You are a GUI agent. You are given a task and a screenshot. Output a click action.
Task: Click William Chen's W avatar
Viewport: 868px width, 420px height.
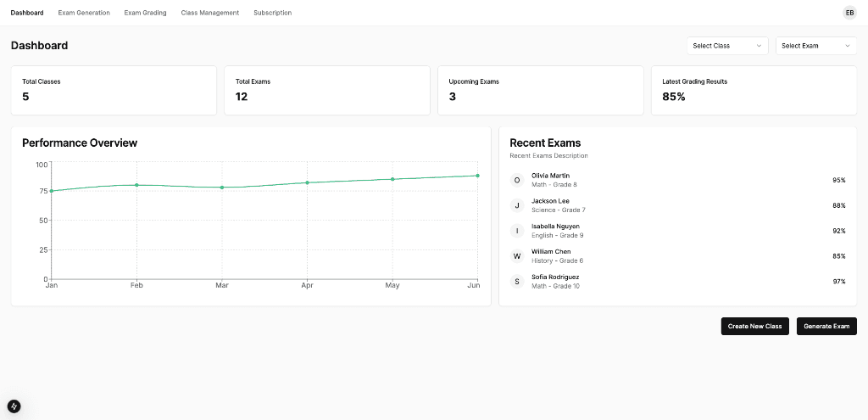517,256
